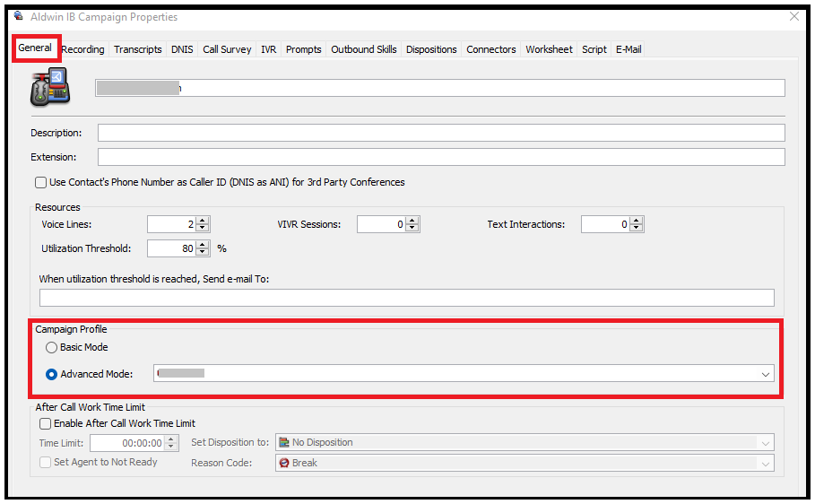
Task: Click the Break reason code icon
Action: [x=284, y=463]
